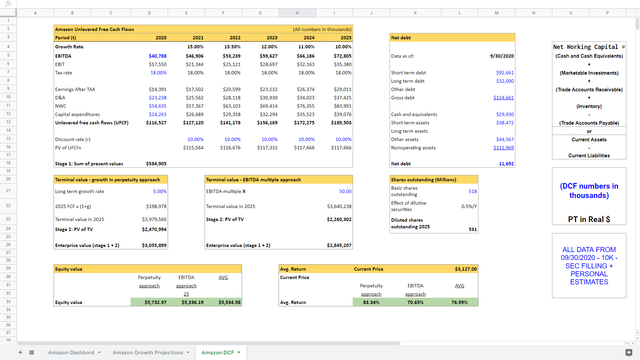Viewport: 640px width, 360px height.
Task: Click the Current Price $3,127.00 cell
Action: click(466, 269)
